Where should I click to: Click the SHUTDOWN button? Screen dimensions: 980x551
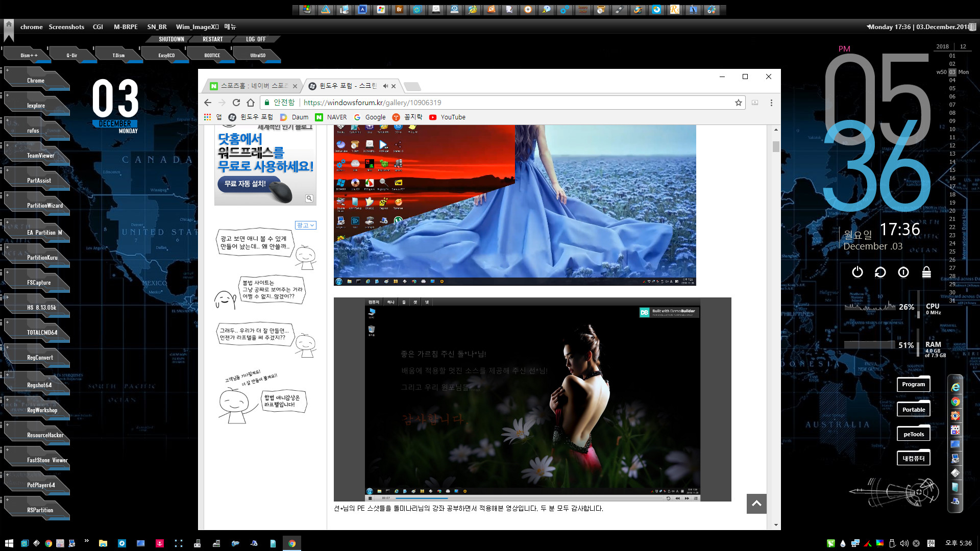pyautogui.click(x=171, y=39)
